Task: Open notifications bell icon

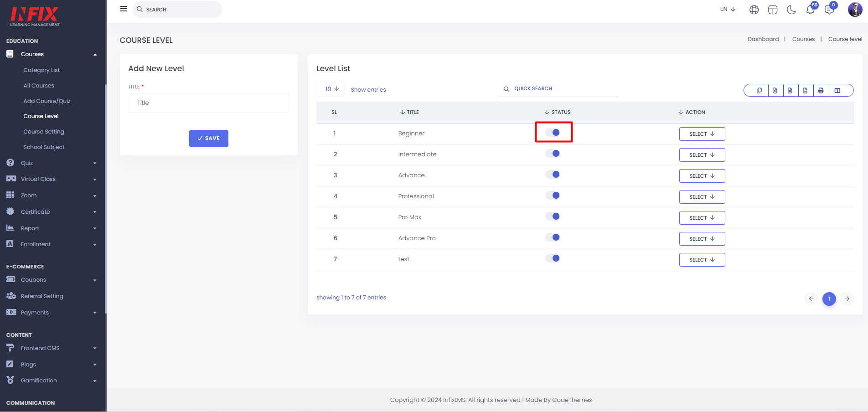Action: (810, 10)
